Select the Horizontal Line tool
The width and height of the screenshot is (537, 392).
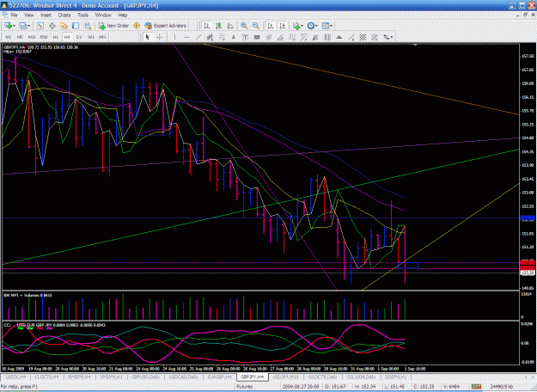(x=186, y=37)
